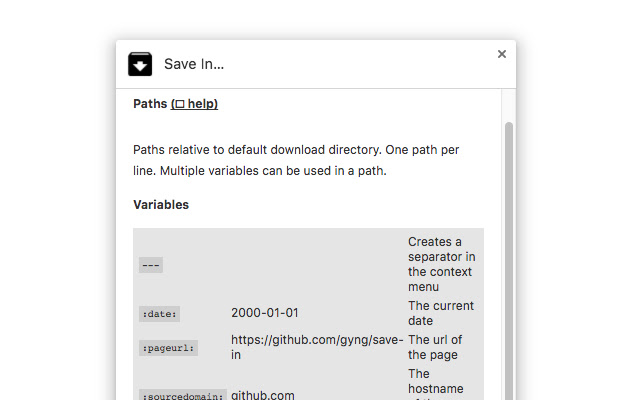Click the 2000-01-01 example date value

[265, 313]
